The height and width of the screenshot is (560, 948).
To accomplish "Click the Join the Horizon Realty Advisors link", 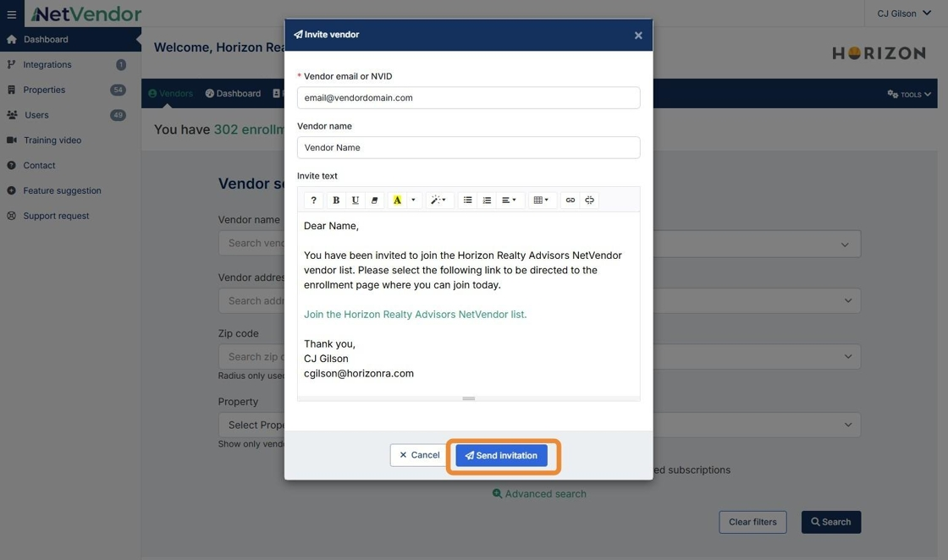I will pyautogui.click(x=415, y=314).
